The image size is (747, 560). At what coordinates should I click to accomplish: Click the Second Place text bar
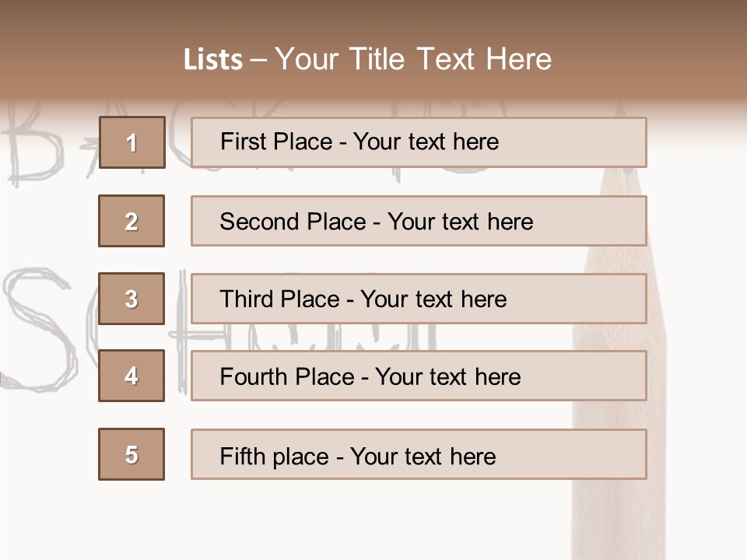pyautogui.click(x=419, y=221)
